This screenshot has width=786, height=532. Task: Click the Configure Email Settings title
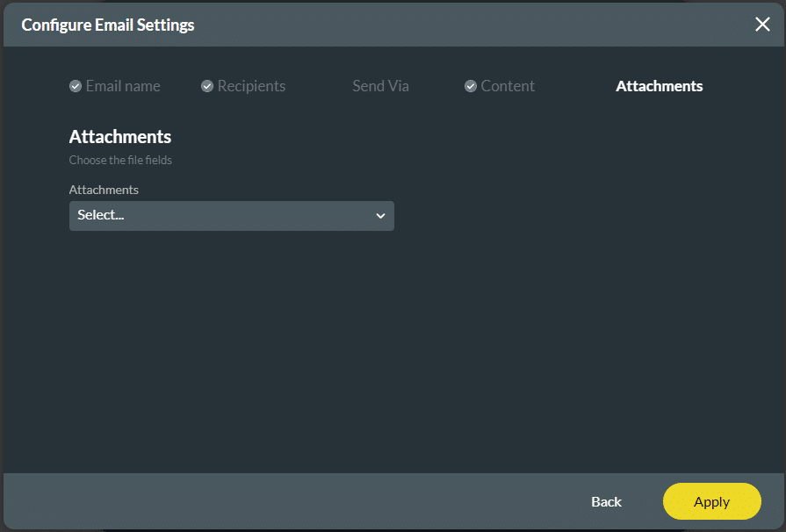pos(108,25)
